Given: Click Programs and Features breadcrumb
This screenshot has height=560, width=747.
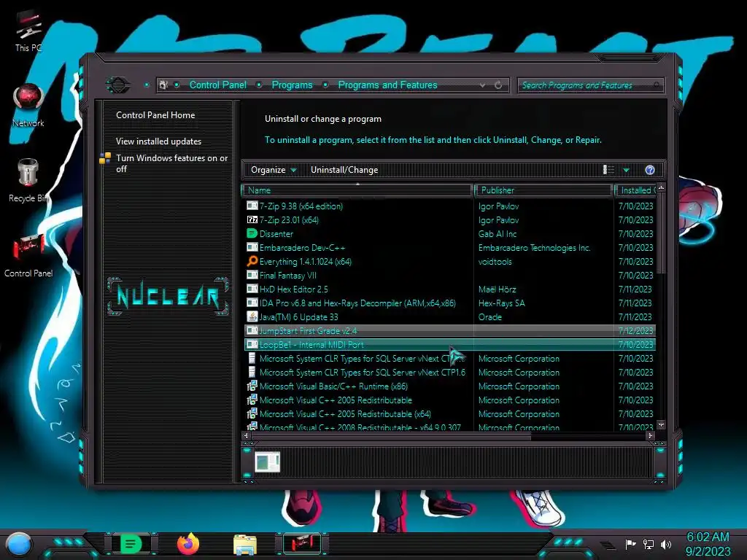Looking at the screenshot, I should pyautogui.click(x=388, y=85).
